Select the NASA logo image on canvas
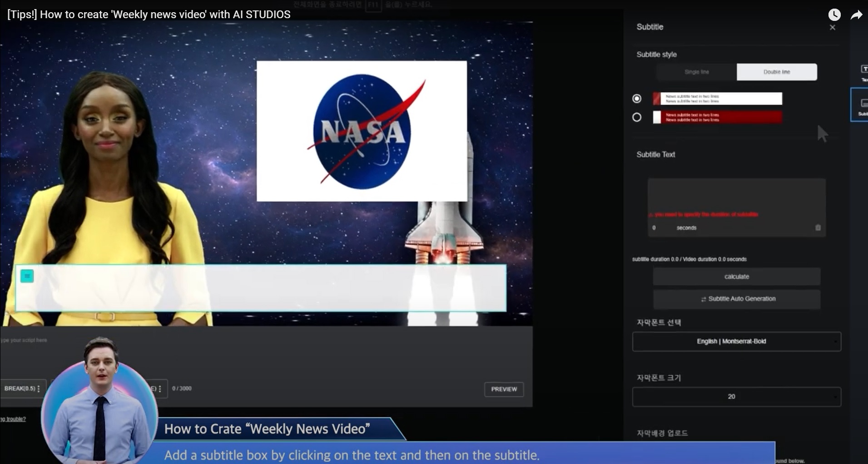The height and width of the screenshot is (464, 868). pos(362,131)
